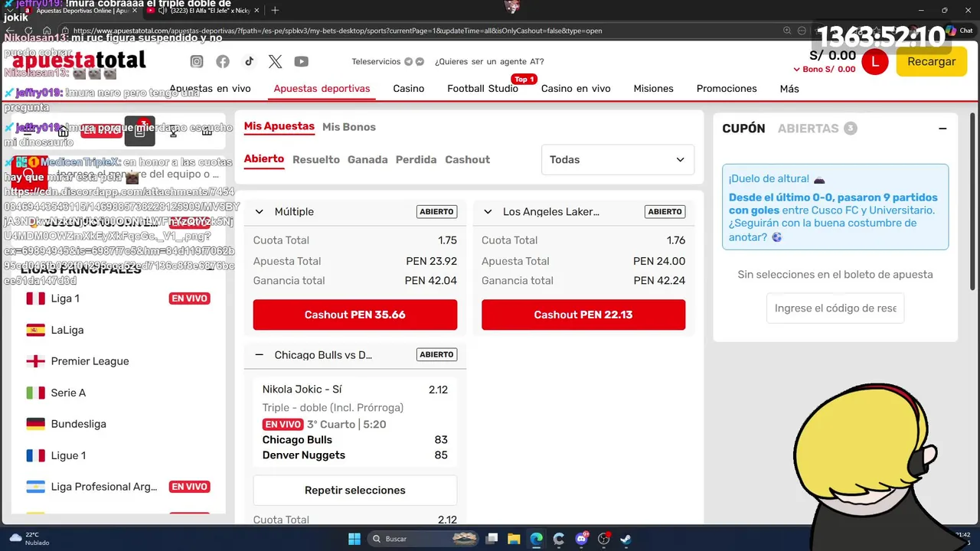Open Casino en vivo section

(576, 89)
